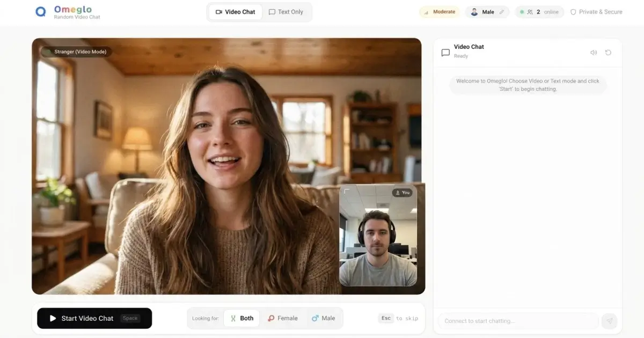Click the Start Video Chat button
The width and height of the screenshot is (644, 338).
[x=94, y=318]
